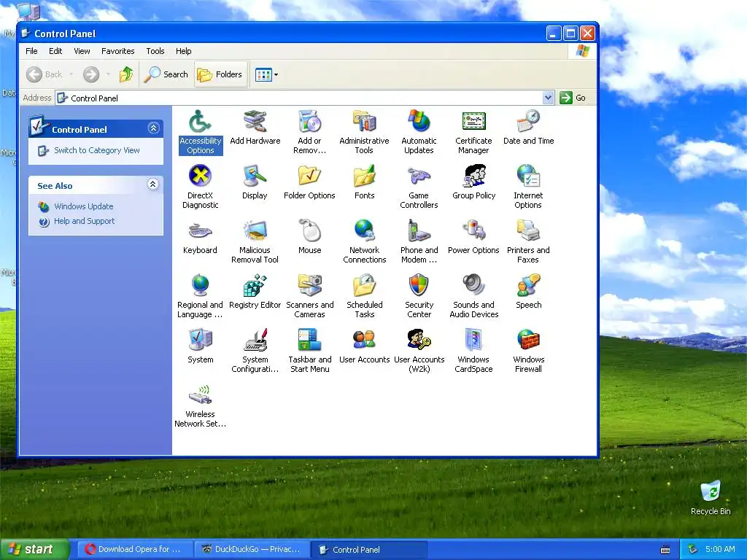
Task: Open the View menu
Action: (x=82, y=51)
